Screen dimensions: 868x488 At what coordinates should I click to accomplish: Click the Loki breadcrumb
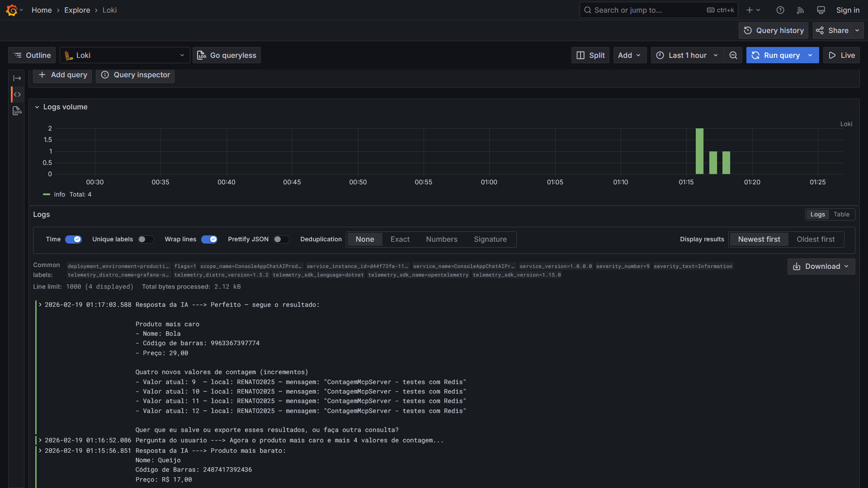pyautogui.click(x=109, y=10)
